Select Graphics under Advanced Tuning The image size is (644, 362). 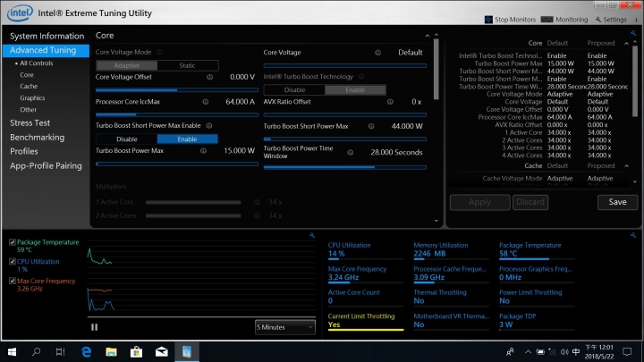click(x=32, y=98)
